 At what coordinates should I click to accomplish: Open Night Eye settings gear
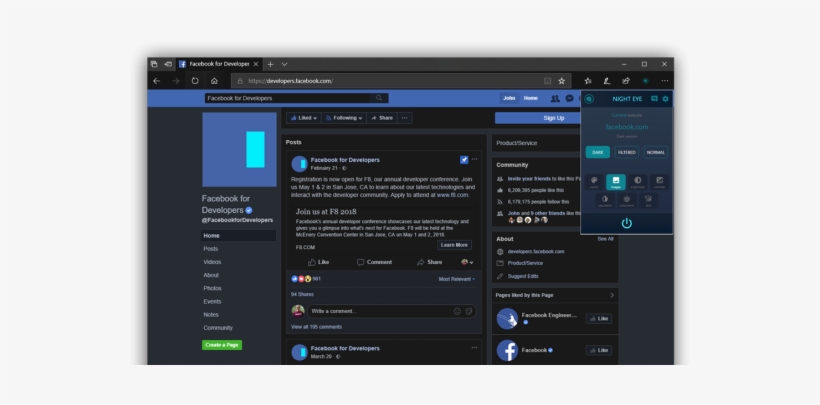tap(665, 99)
